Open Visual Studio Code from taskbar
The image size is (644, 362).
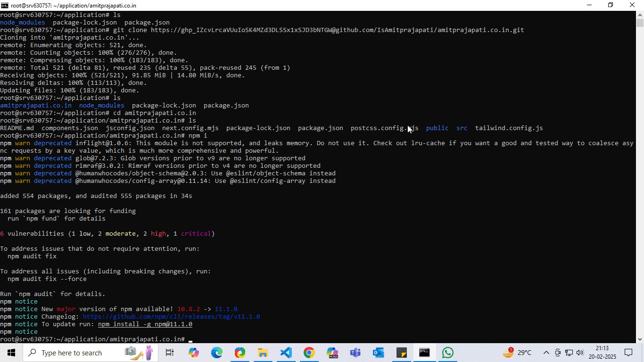click(x=286, y=353)
